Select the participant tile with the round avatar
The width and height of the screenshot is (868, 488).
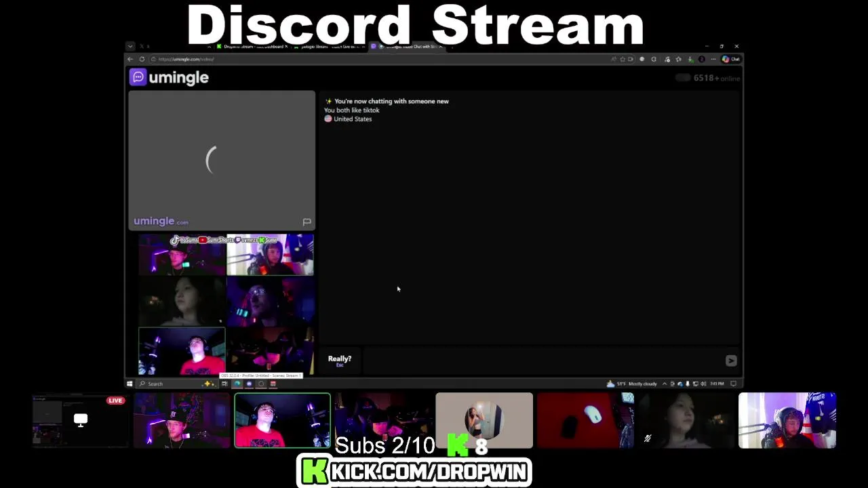[484, 420]
